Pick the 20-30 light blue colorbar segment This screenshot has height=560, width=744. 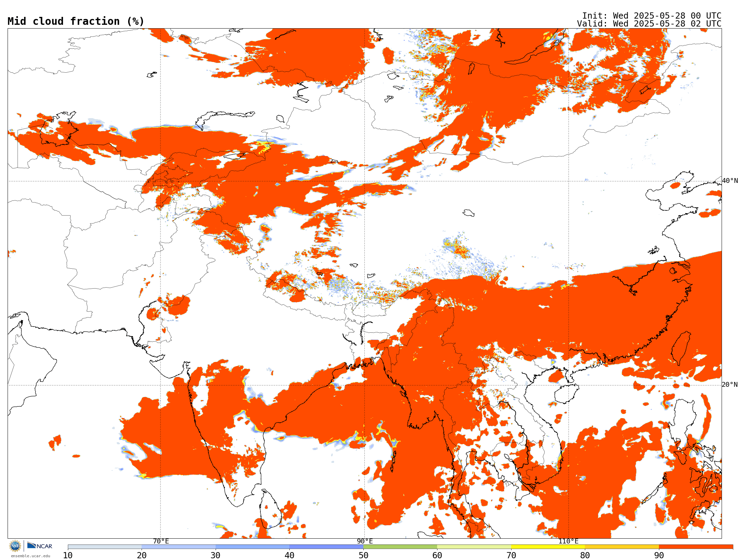tap(178, 547)
